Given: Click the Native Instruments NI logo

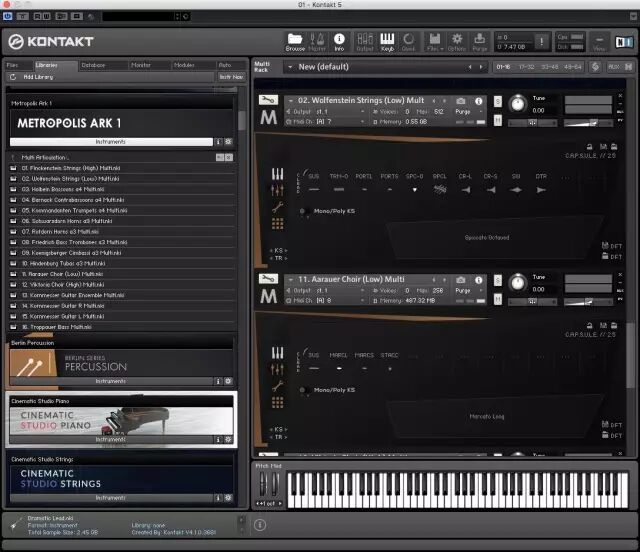Looking at the screenshot, I should tap(623, 42).
